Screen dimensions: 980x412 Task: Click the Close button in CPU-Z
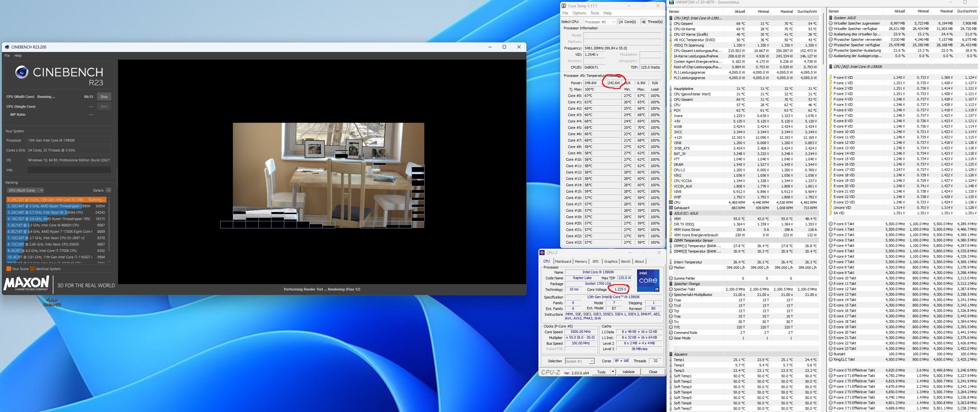pyautogui.click(x=653, y=372)
